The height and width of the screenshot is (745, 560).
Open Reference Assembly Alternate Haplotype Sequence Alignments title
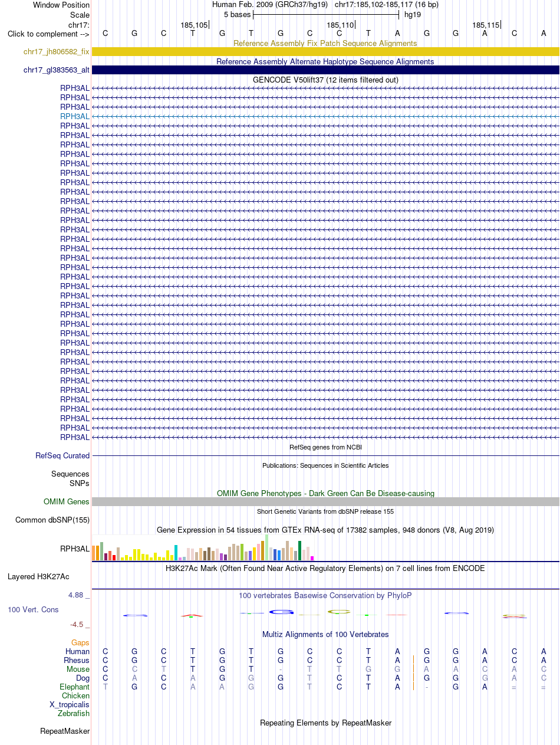(x=325, y=61)
